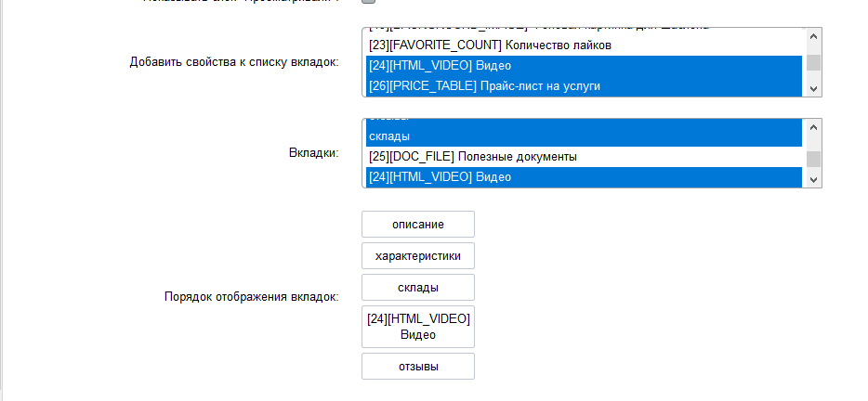Screen dimensions: 868x401
Task: Click the '[24][HTML_VIDEO] Видео' order block
Action: coord(418,327)
